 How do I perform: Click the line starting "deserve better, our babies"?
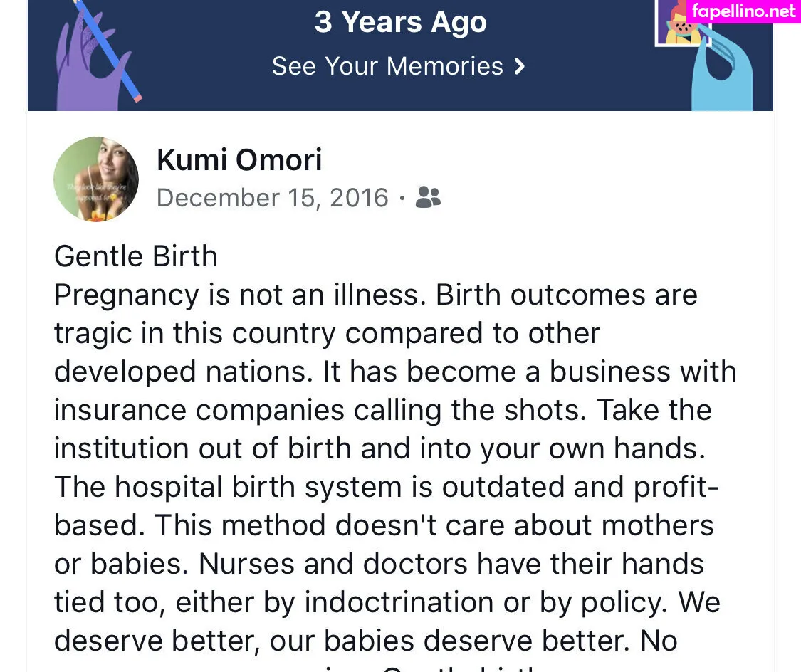point(366,641)
